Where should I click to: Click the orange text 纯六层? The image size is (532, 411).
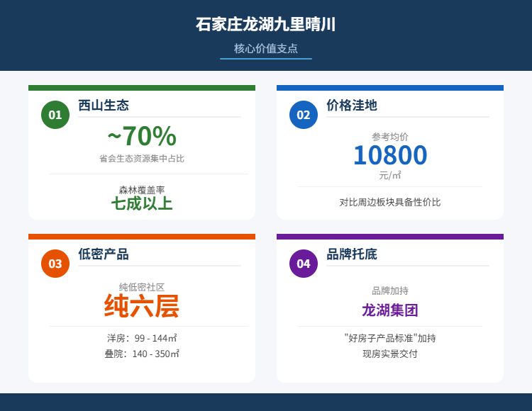pyautogui.click(x=142, y=306)
